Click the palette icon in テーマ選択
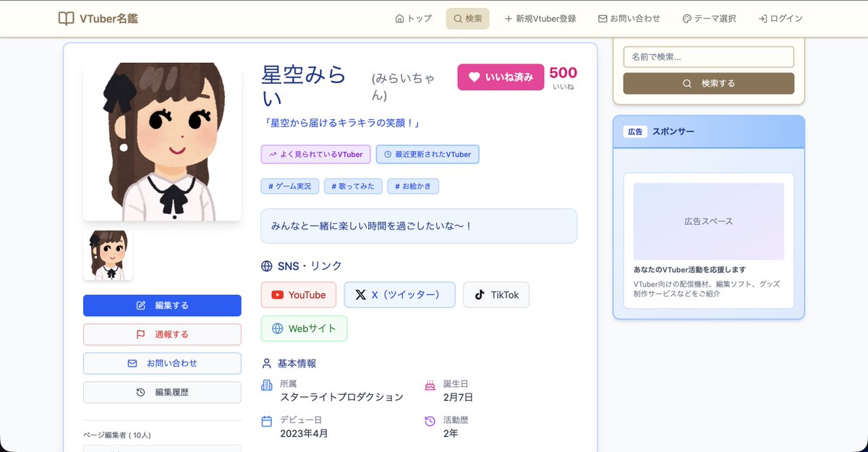 687,19
